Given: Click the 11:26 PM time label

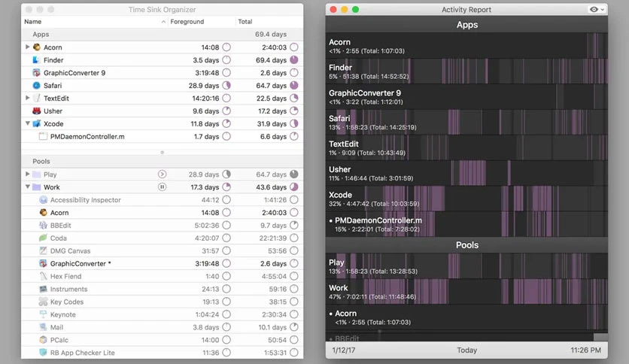Looking at the screenshot, I should click(585, 350).
